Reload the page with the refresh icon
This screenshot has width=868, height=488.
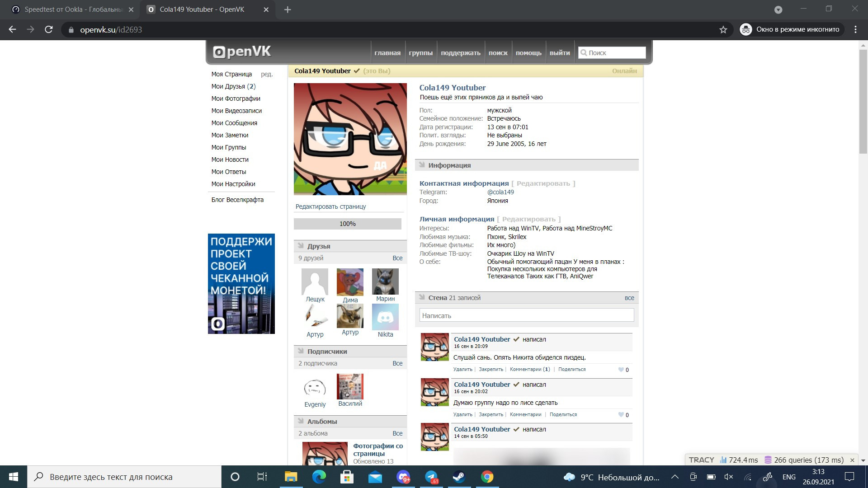(x=49, y=30)
